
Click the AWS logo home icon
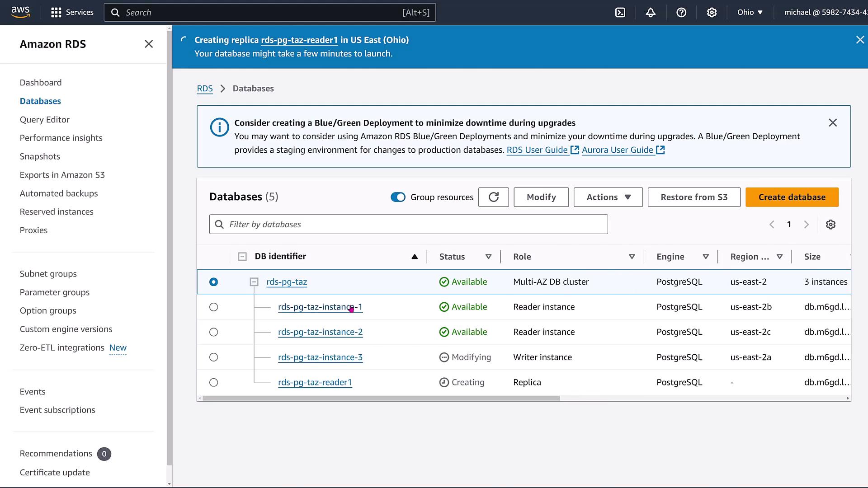pos(21,12)
